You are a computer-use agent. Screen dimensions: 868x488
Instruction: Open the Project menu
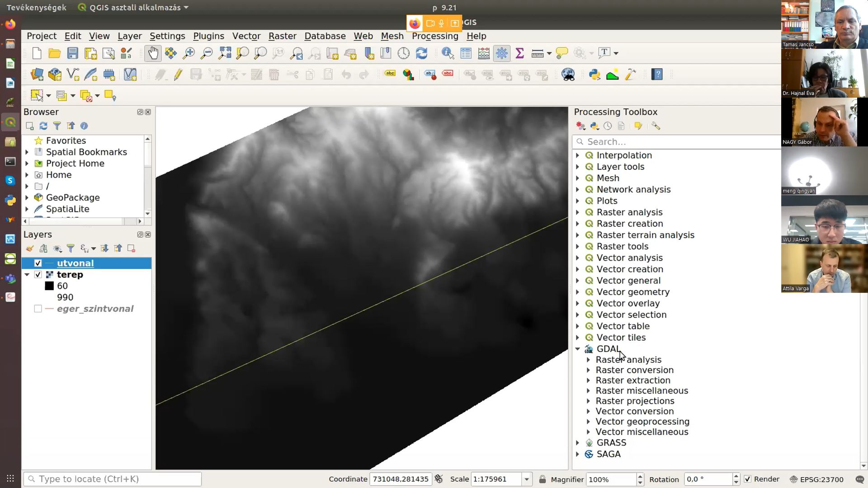[42, 36]
